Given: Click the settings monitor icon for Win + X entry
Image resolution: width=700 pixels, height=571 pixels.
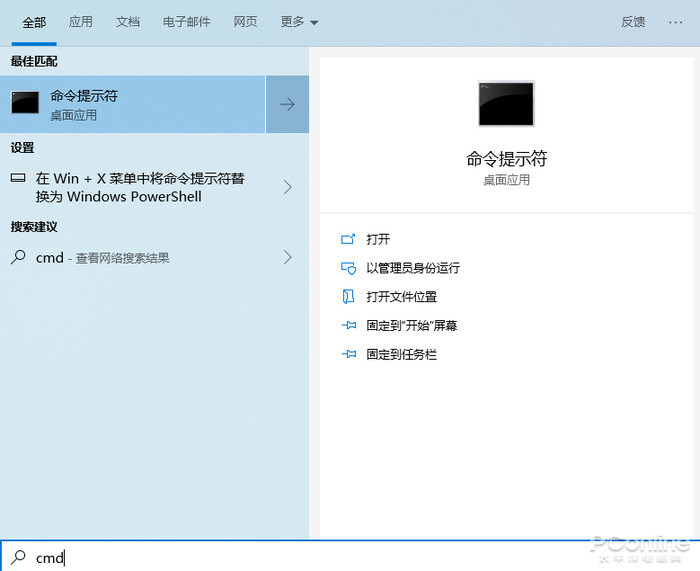Looking at the screenshot, I should click(18, 178).
